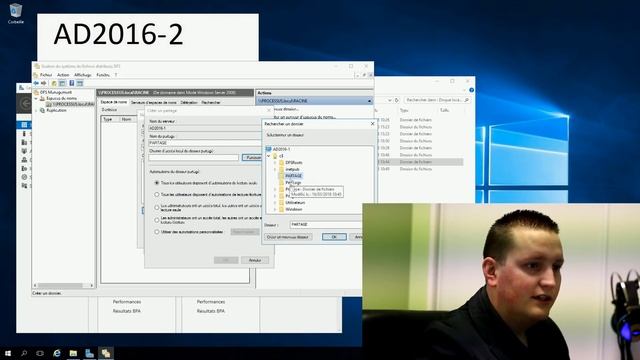The width and height of the screenshot is (640, 360).
Task: Expand the Utilisateurs folder node
Action: [x=275, y=202]
